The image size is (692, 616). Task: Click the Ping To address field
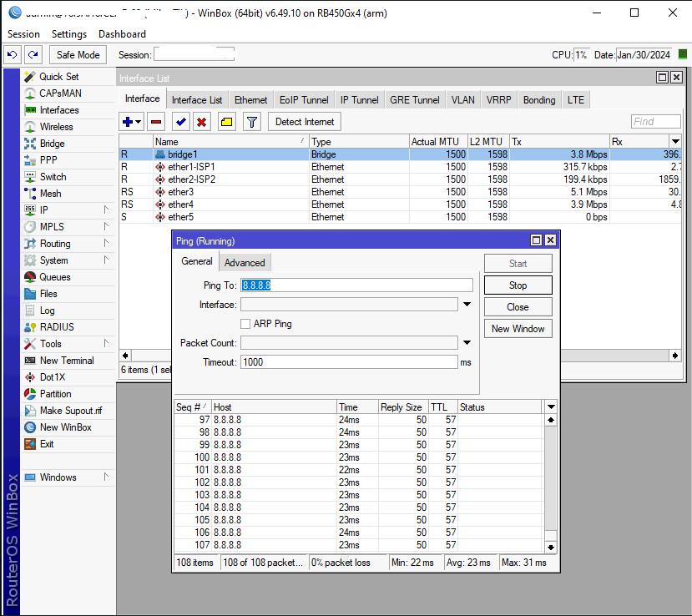point(356,285)
